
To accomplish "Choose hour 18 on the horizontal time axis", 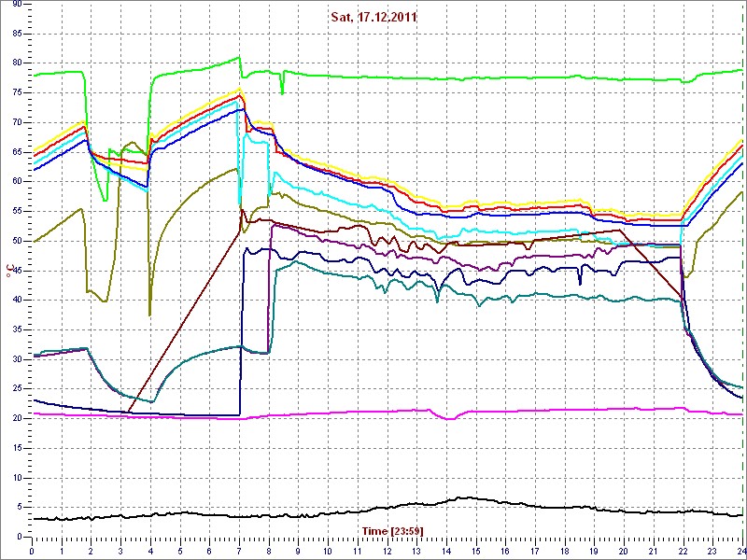I will click(x=565, y=551).
